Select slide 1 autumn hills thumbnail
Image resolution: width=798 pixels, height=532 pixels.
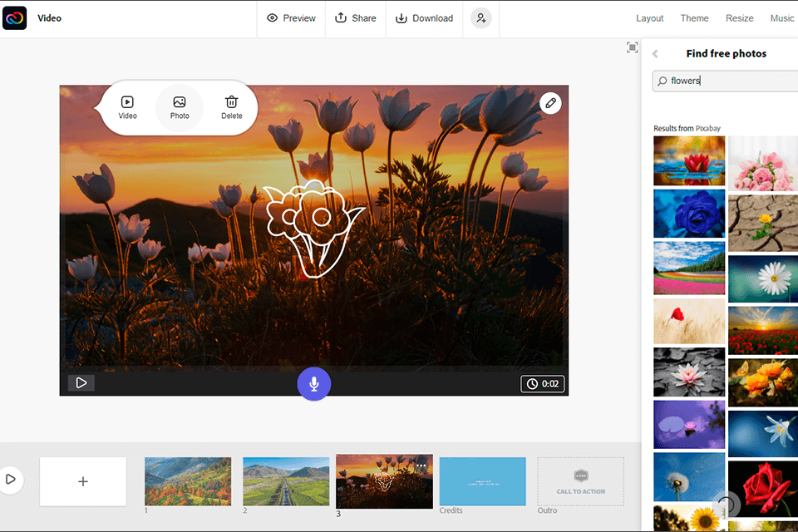(188, 481)
